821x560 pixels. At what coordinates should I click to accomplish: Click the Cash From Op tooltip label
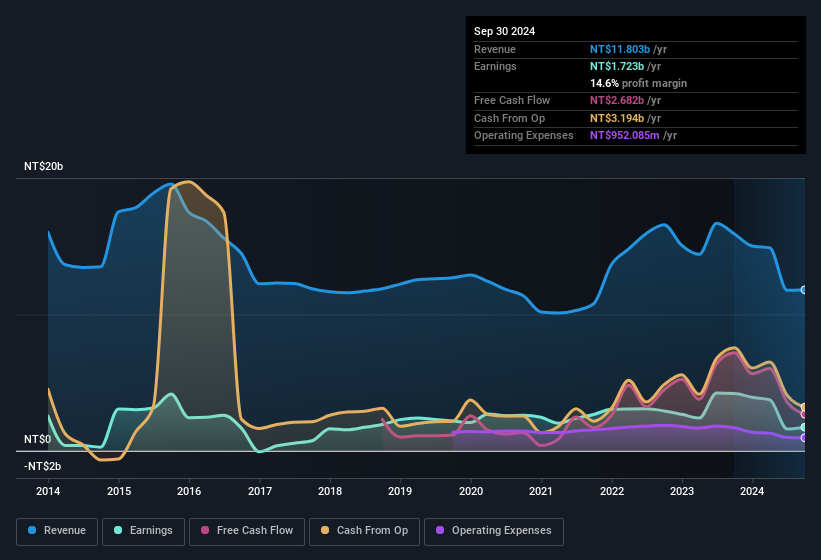point(509,118)
